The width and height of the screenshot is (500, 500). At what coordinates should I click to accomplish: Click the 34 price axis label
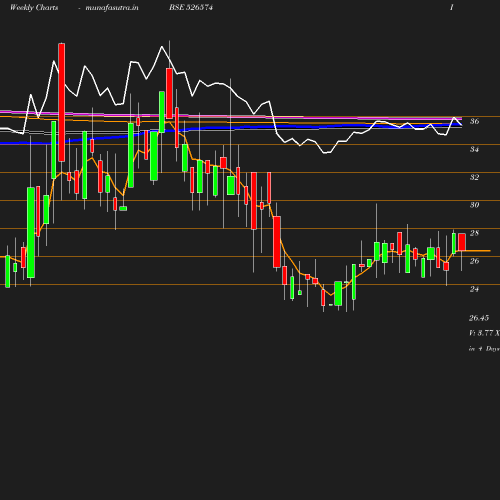pyautogui.click(x=475, y=149)
